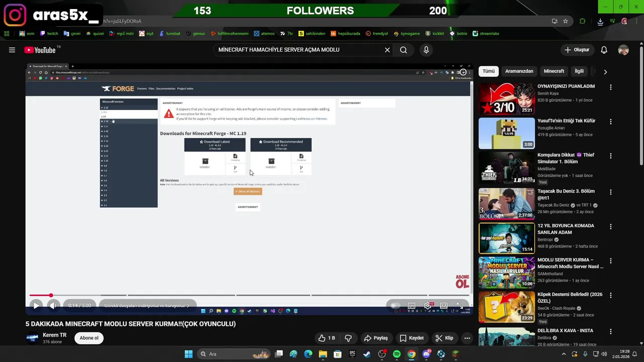
Task: Play the video
Action: (36, 305)
